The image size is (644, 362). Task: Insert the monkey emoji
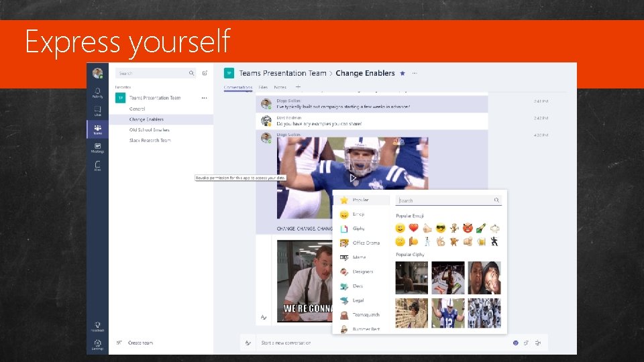pos(454,228)
